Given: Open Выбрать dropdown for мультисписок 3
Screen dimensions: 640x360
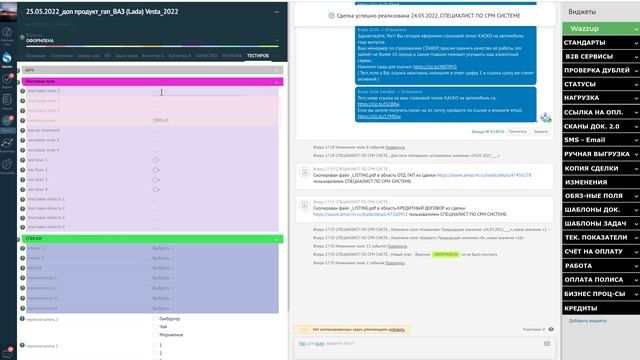Looking at the screenshot, I should click(163, 298).
